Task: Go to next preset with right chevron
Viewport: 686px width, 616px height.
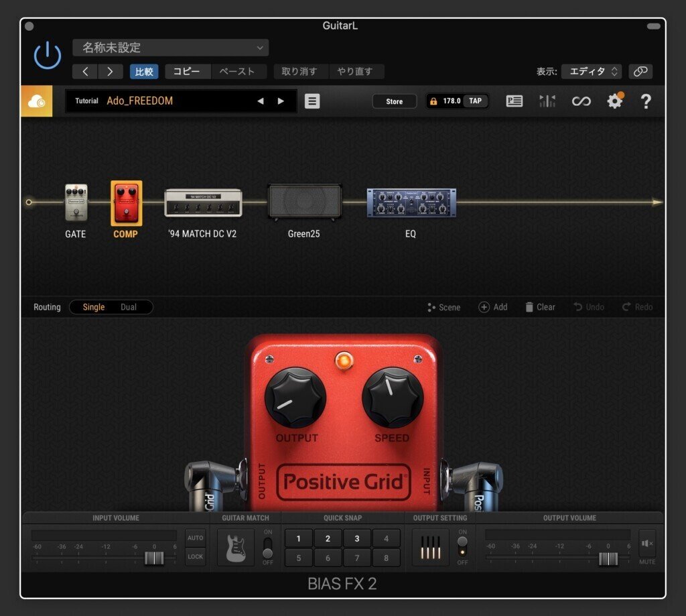Action: pos(110,71)
